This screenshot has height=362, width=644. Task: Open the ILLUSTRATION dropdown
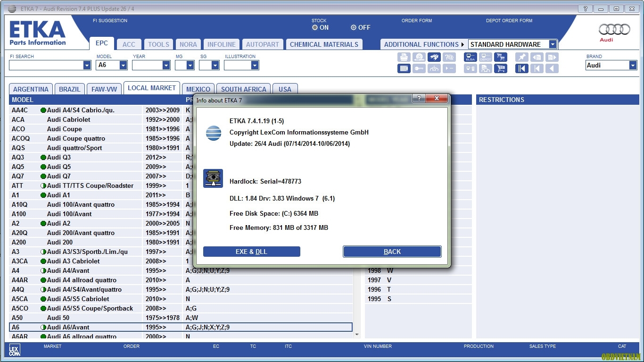tap(255, 66)
